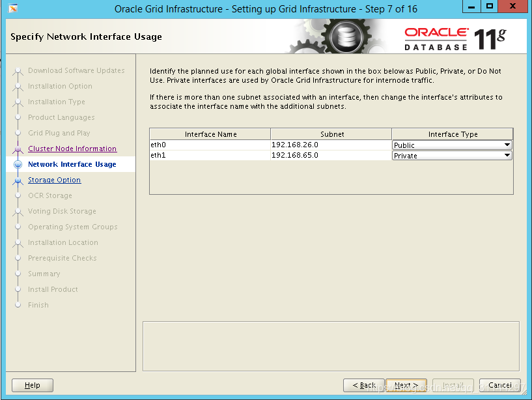532x400 pixels.
Task: Go back with the Back button
Action: pos(364,386)
